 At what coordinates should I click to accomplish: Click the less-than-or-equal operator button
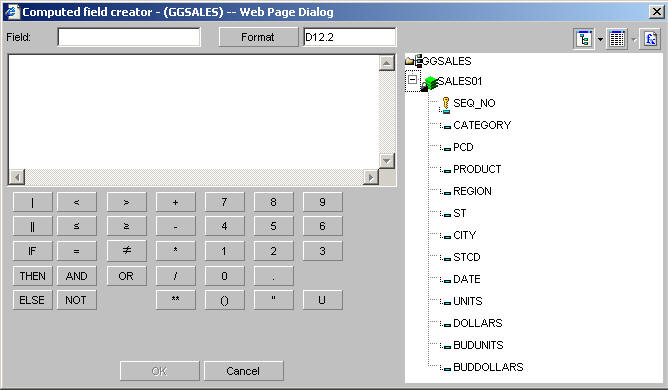coord(76,226)
